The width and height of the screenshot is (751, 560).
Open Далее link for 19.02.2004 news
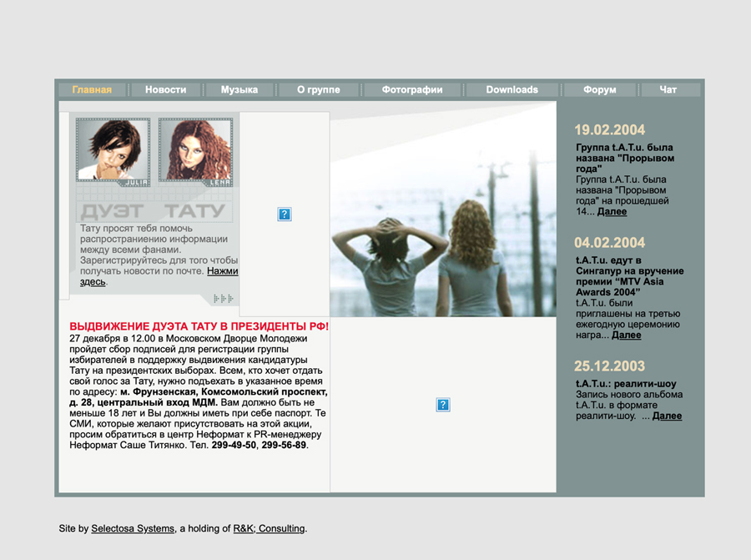tap(612, 212)
